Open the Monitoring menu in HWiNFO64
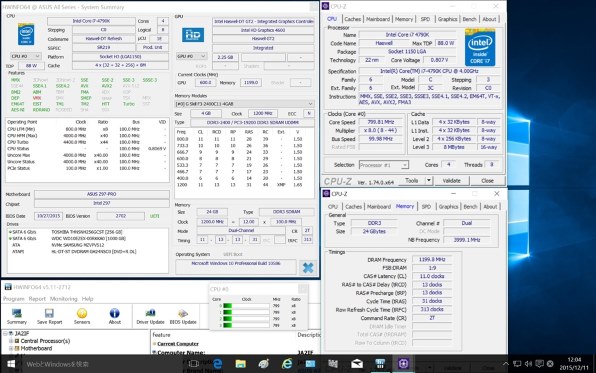Image resolution: width=596 pixels, height=373 pixels. pos(63,299)
